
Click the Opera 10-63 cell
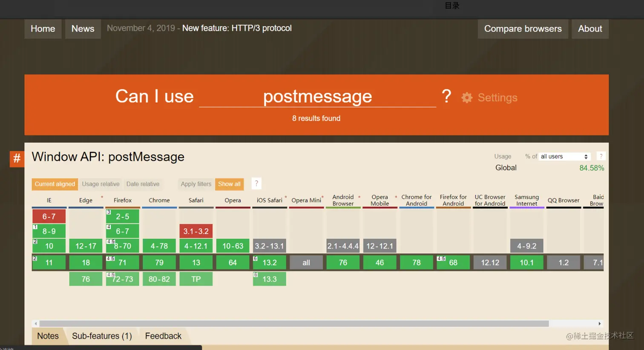click(x=233, y=246)
